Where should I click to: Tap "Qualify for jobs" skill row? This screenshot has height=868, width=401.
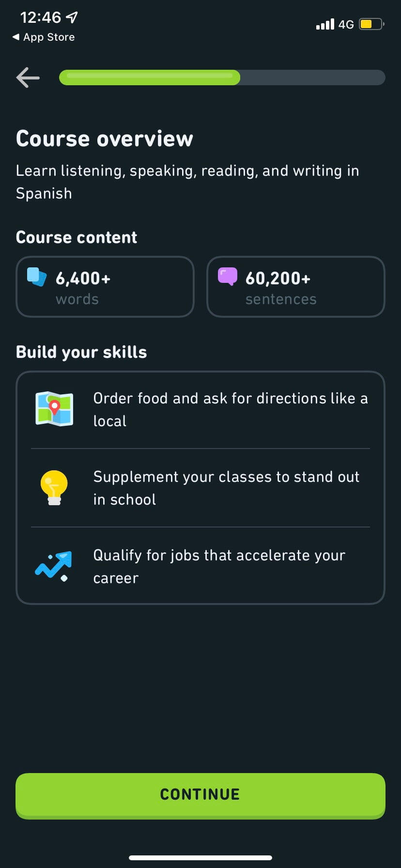[200, 566]
